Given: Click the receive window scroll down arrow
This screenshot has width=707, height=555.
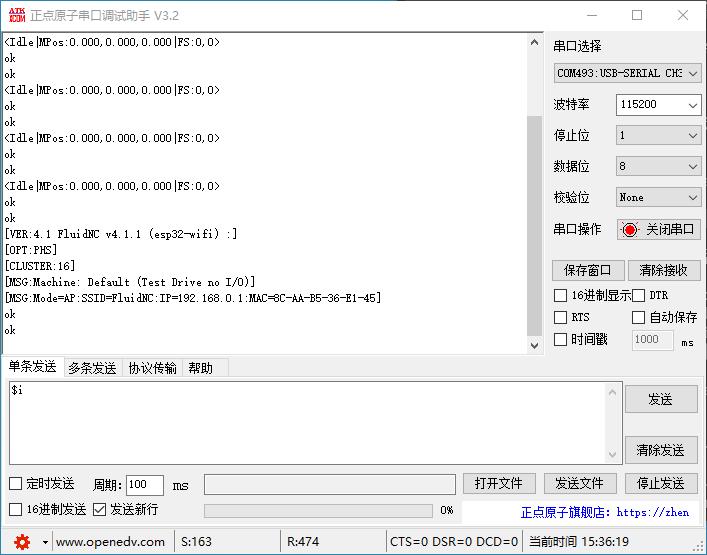Looking at the screenshot, I should [534, 345].
